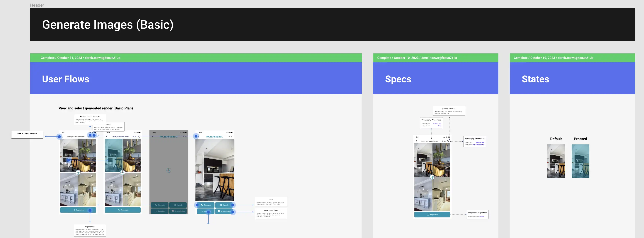Click the diamond credit counter showing 40

pyautogui.click(x=90, y=137)
